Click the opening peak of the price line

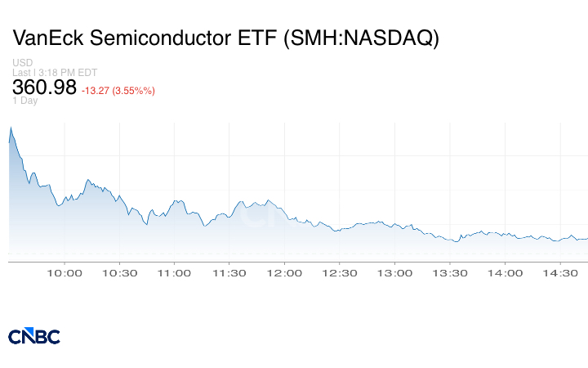click(11, 128)
